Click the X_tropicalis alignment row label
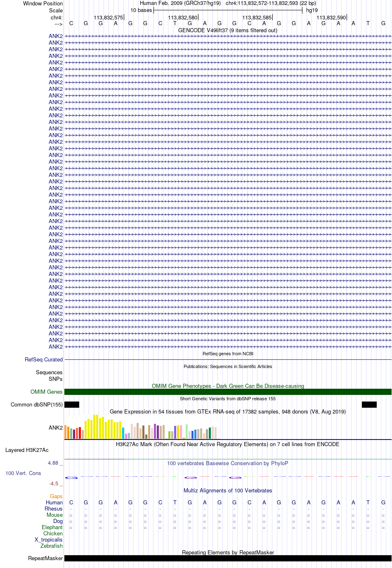This screenshot has height=568, width=392. 49,539
